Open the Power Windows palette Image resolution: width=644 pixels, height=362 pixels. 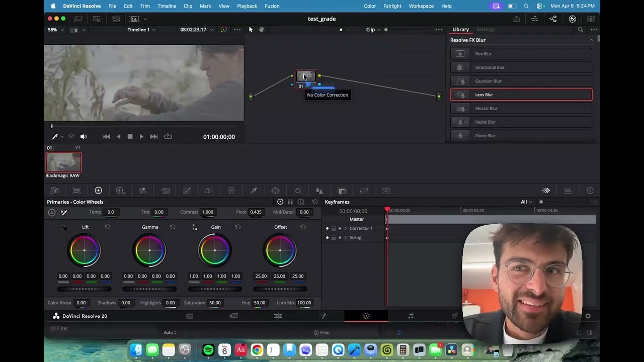[x=276, y=191]
